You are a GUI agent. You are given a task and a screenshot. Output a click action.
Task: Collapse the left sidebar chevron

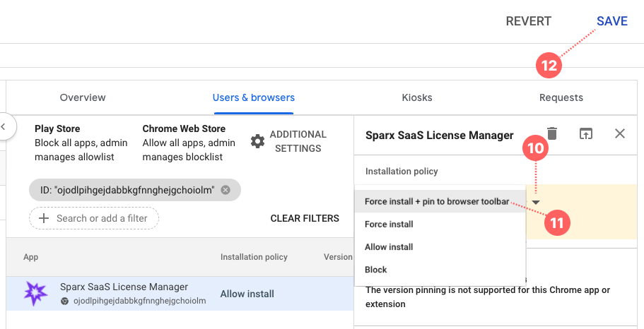(x=4, y=127)
